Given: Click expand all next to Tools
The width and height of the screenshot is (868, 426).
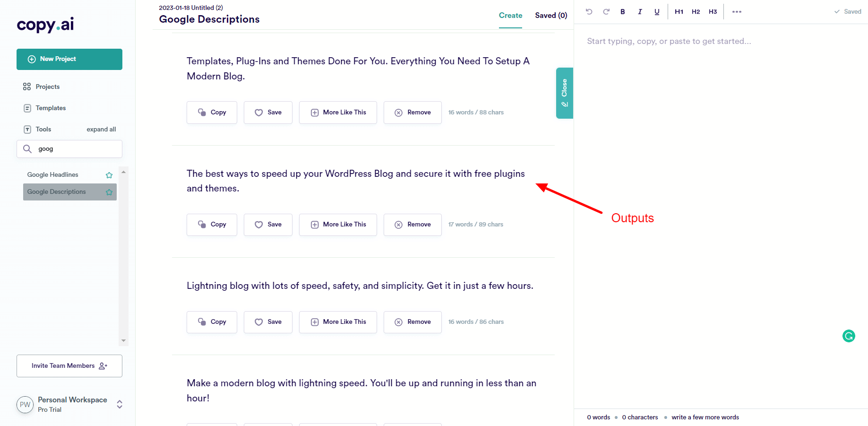Looking at the screenshot, I should tap(101, 130).
